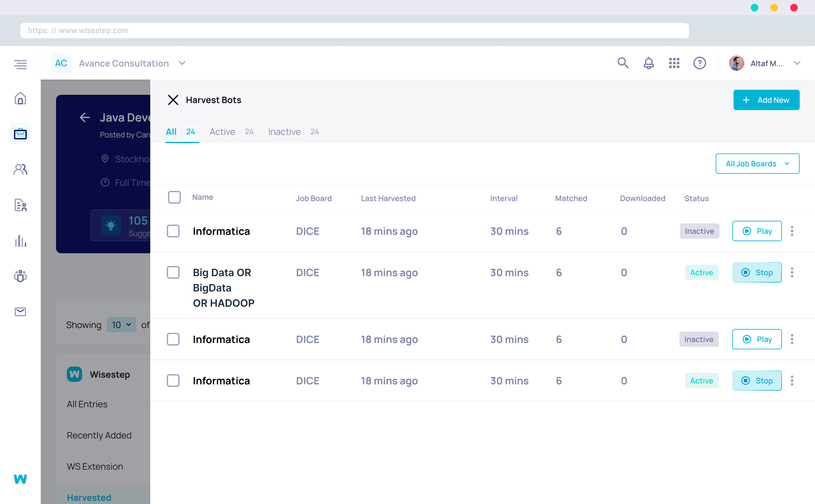Switch to the Active tab
The image size is (815, 504).
[222, 132]
